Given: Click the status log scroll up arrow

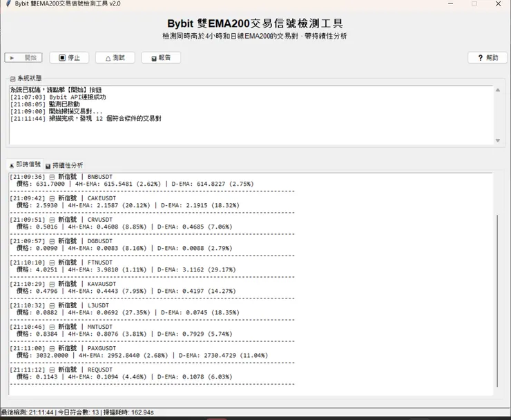Looking at the screenshot, I should [x=498, y=90].
